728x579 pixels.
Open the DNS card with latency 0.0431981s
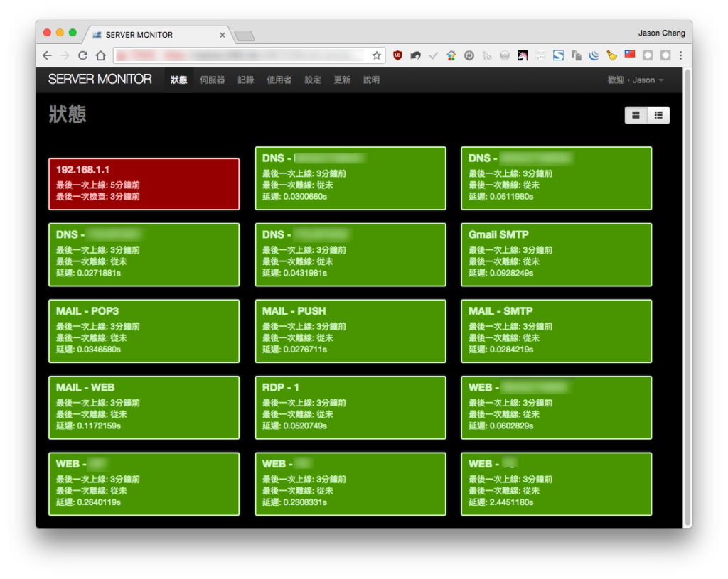350,255
